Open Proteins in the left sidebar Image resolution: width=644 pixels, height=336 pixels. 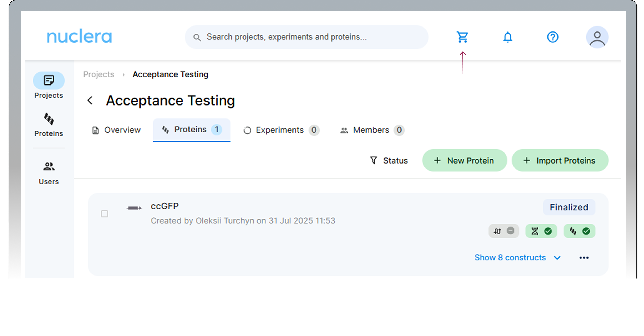pyautogui.click(x=49, y=124)
